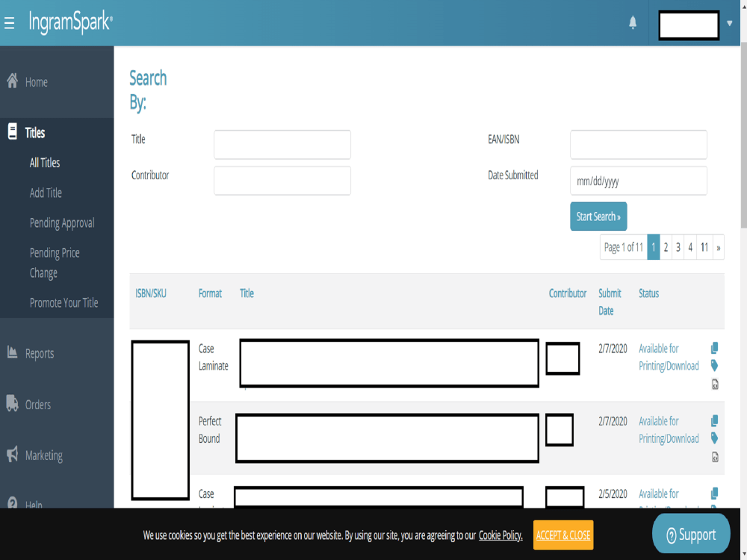Click the IngramSpark logo

click(70, 22)
